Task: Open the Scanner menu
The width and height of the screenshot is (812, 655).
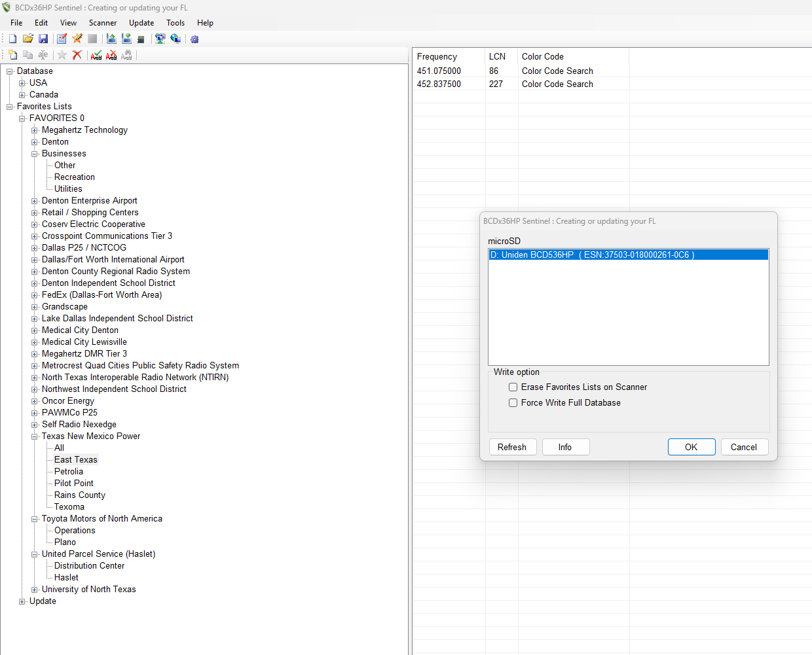Action: pos(103,23)
